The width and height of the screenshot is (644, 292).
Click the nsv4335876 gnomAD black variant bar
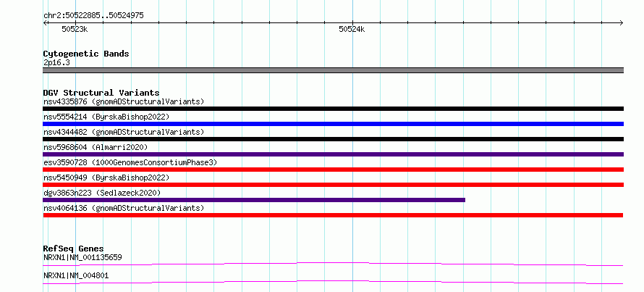[333, 109]
